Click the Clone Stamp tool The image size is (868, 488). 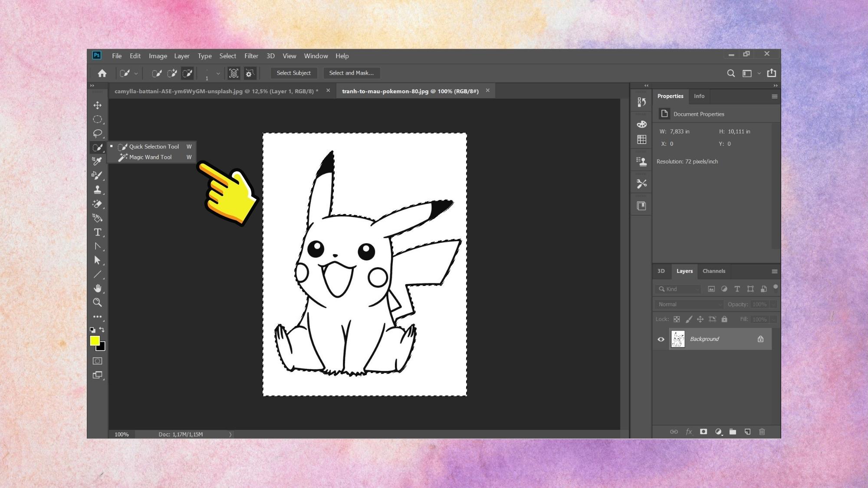(97, 190)
